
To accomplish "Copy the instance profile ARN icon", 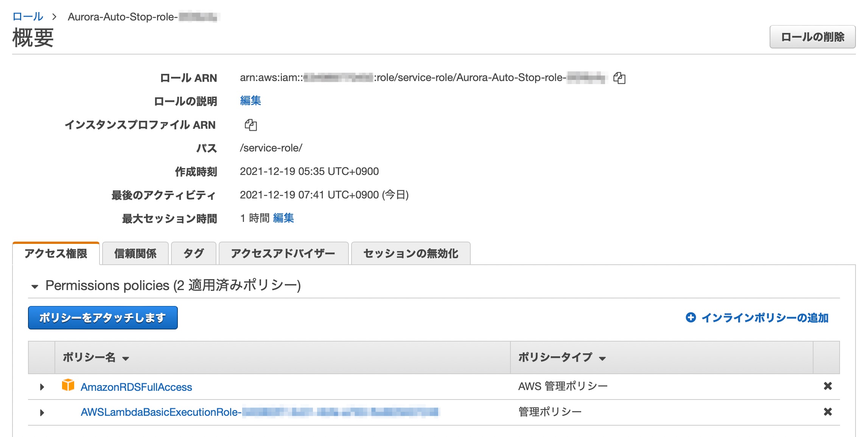I will tap(250, 125).
